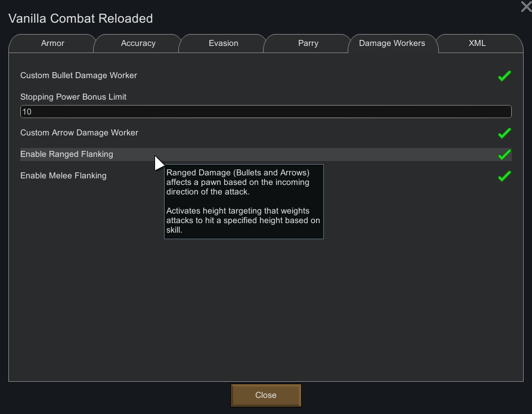
Task: Toggle the Enable Ranged Flanking checkmark
Action: coord(504,155)
